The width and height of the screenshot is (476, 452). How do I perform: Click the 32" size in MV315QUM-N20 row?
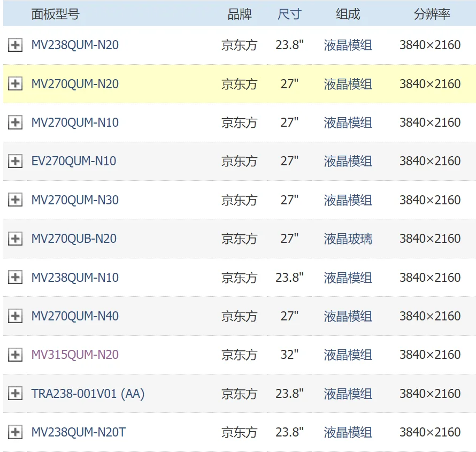tap(289, 355)
